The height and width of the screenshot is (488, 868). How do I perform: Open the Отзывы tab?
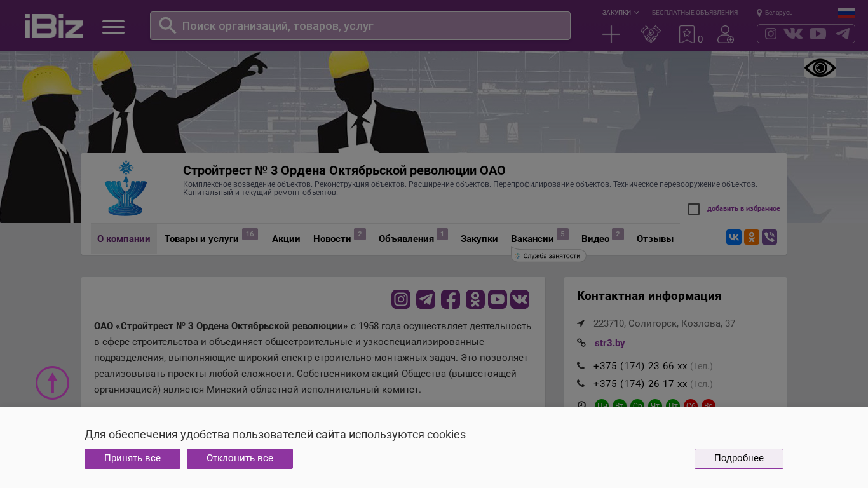[x=655, y=239]
